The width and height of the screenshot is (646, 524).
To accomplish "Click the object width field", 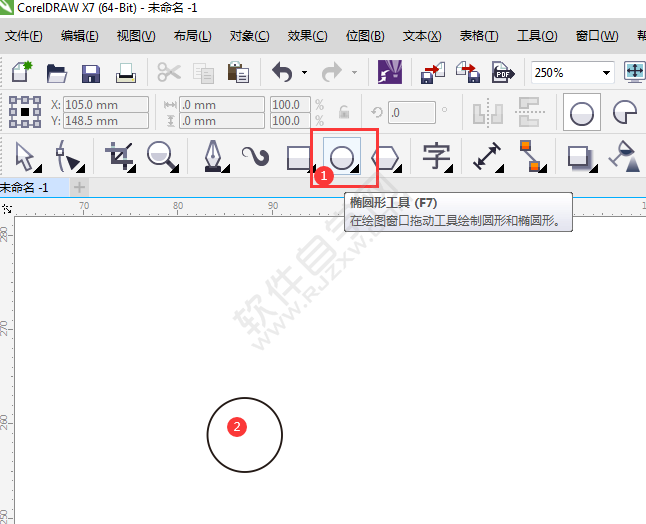I will (222, 105).
